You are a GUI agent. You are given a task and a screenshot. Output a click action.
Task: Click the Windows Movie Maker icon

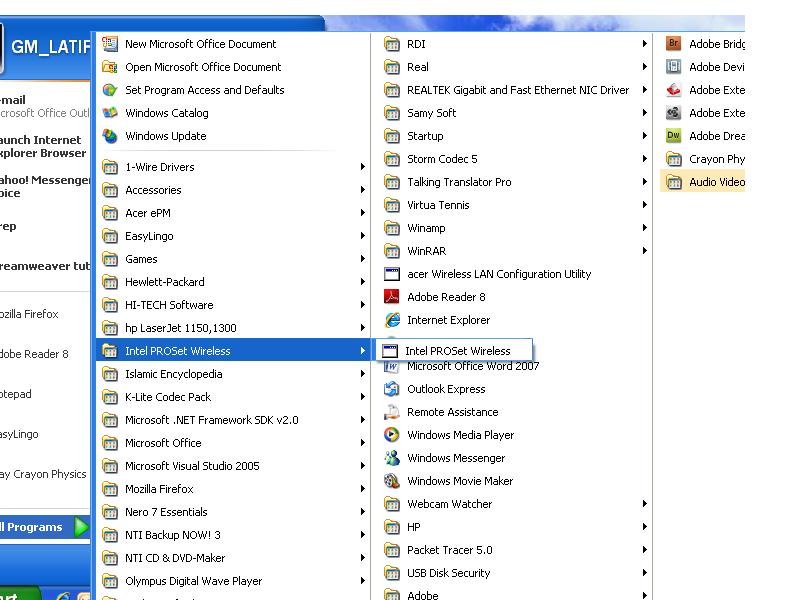click(x=392, y=481)
